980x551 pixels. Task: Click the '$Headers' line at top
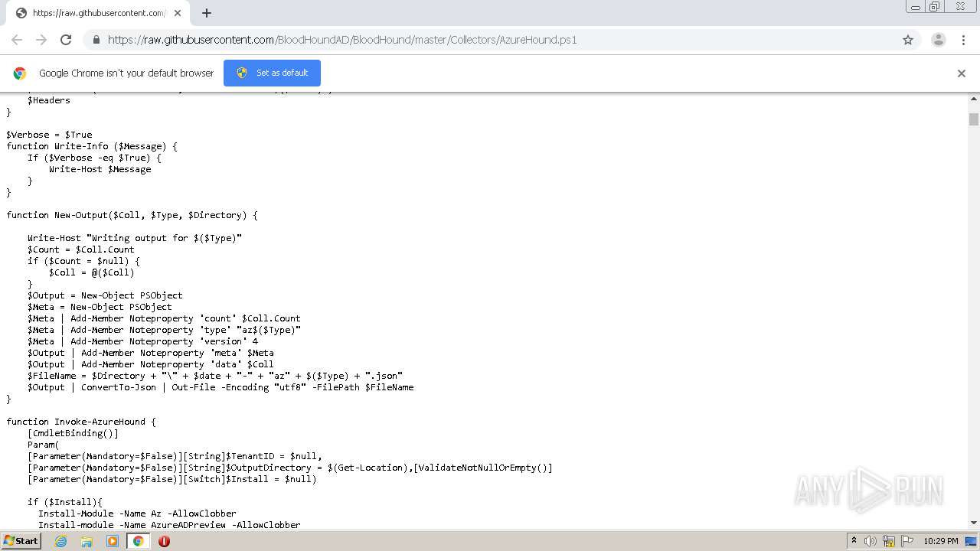click(x=49, y=100)
